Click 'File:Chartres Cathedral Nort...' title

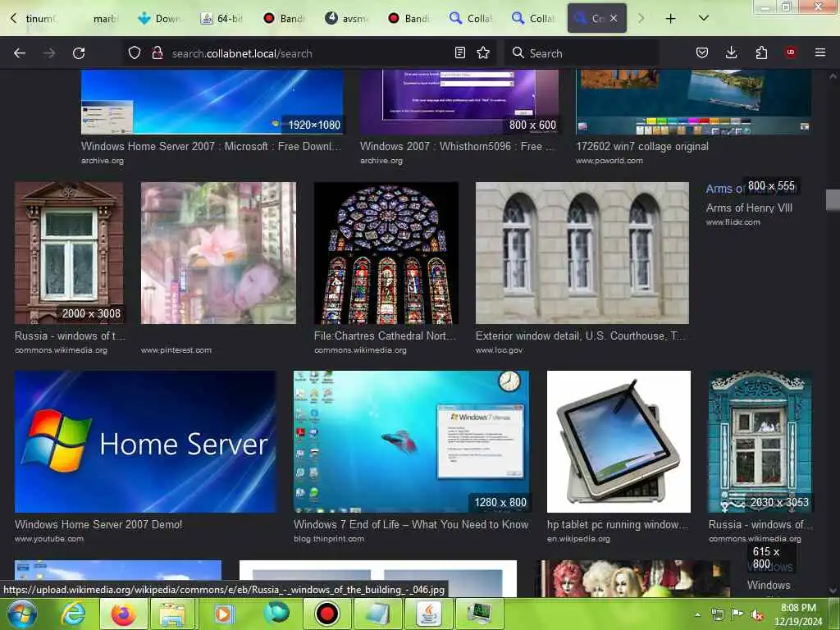coord(385,336)
